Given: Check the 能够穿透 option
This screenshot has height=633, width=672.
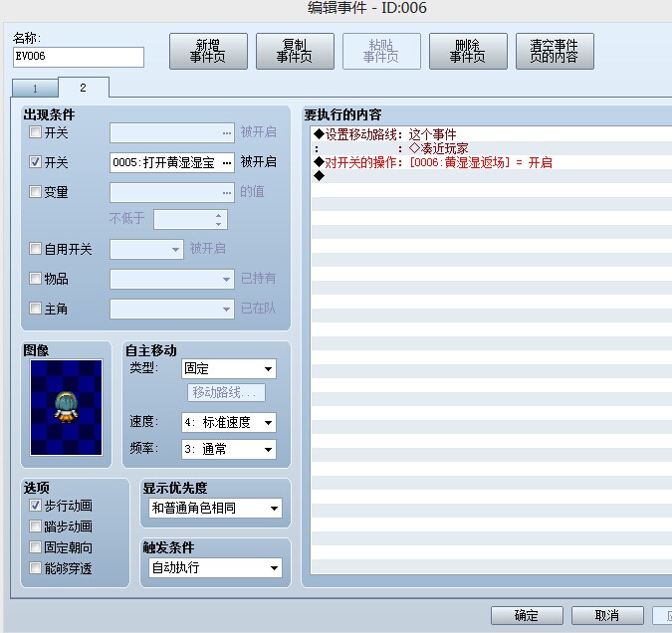Looking at the screenshot, I should pyautogui.click(x=35, y=568).
